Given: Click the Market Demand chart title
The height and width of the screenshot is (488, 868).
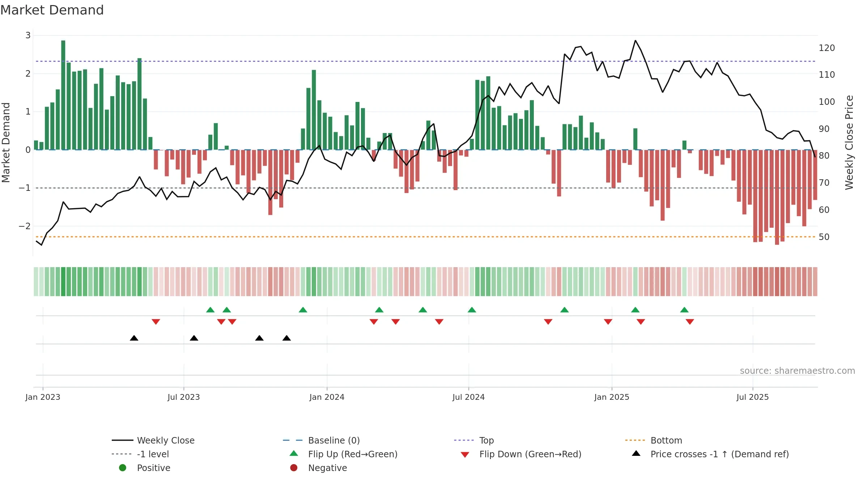Looking at the screenshot, I should coord(52,10).
